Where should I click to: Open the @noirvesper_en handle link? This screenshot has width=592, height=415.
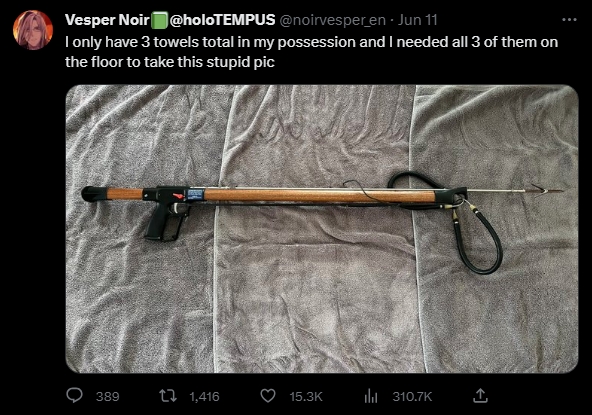tap(333, 20)
